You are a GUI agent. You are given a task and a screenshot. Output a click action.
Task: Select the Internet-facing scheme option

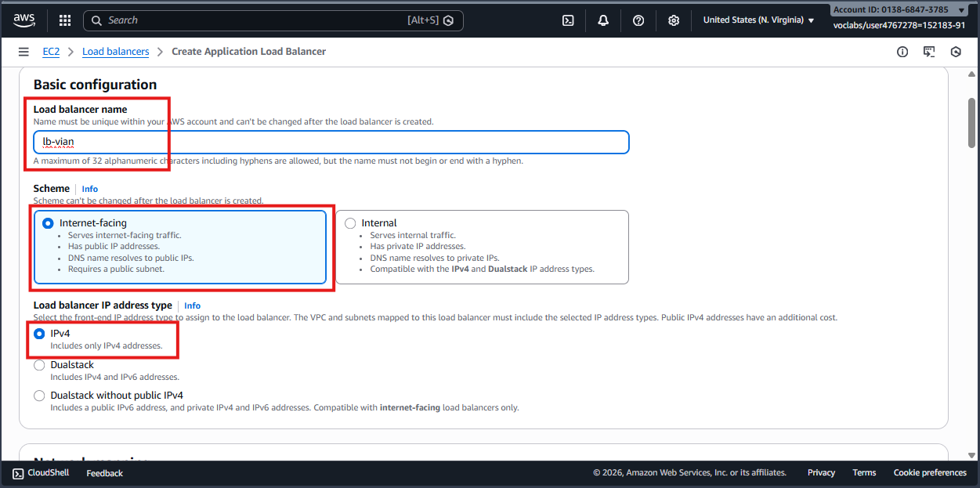pyautogui.click(x=48, y=223)
